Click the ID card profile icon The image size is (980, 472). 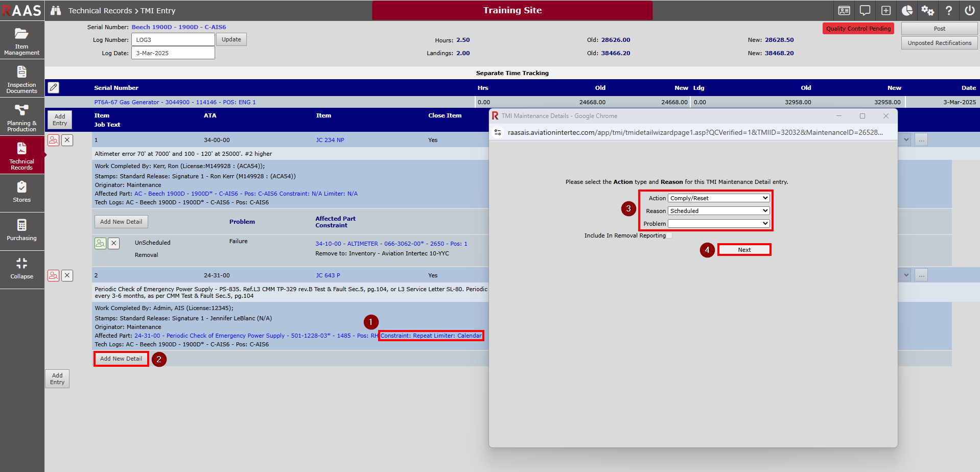click(844, 10)
